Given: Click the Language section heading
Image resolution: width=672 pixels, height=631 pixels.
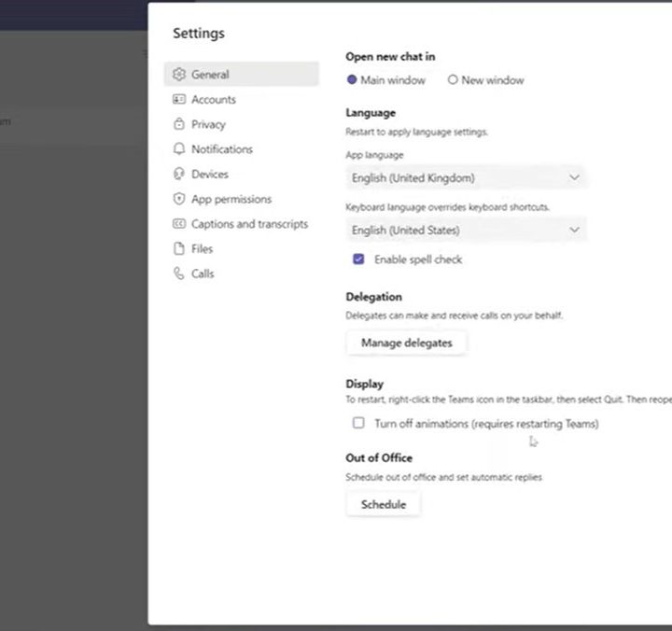Looking at the screenshot, I should point(371,113).
